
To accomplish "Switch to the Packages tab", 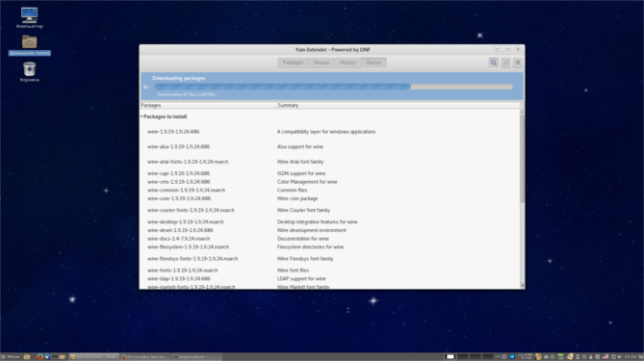I will click(x=293, y=63).
